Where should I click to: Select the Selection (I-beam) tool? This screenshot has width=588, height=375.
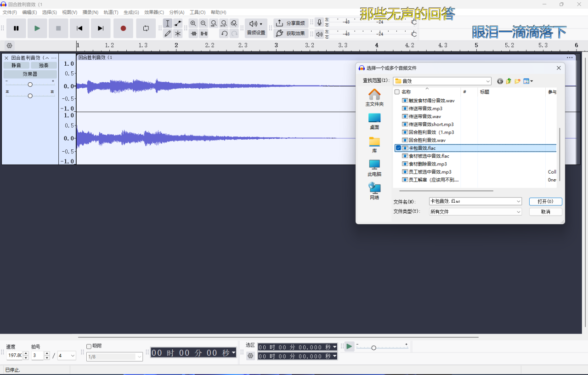(168, 23)
